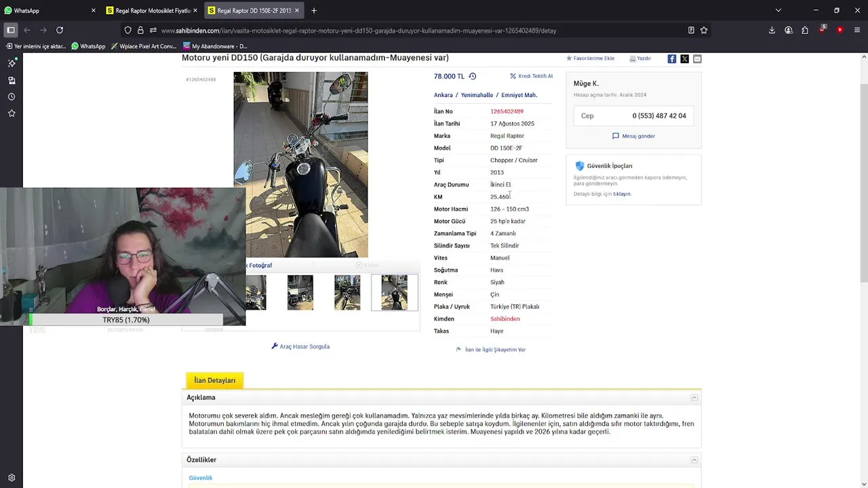Add listing with Favorilerime Ekle
Viewport: 868px width, 488px height.
coord(590,58)
